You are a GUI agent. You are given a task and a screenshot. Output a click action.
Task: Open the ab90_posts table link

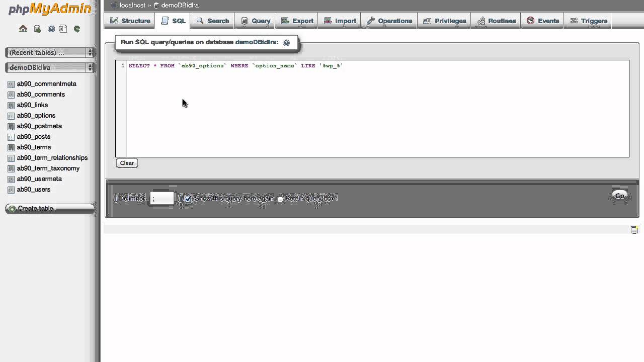point(34,137)
